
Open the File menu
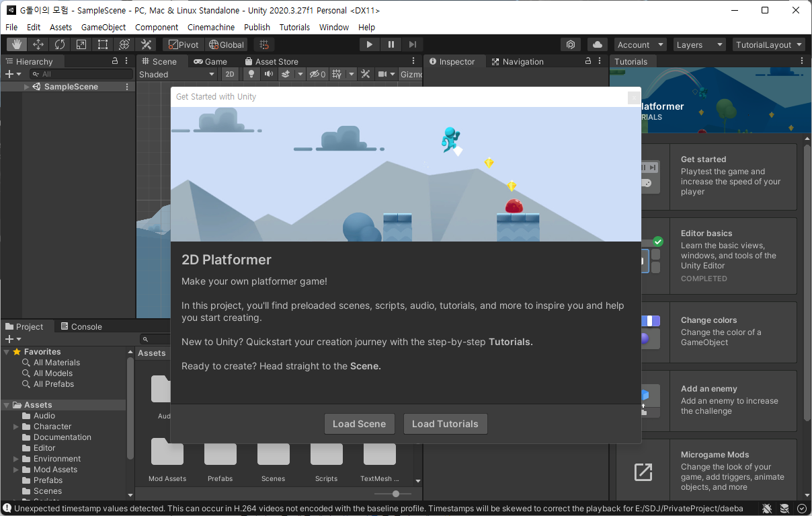[11, 27]
